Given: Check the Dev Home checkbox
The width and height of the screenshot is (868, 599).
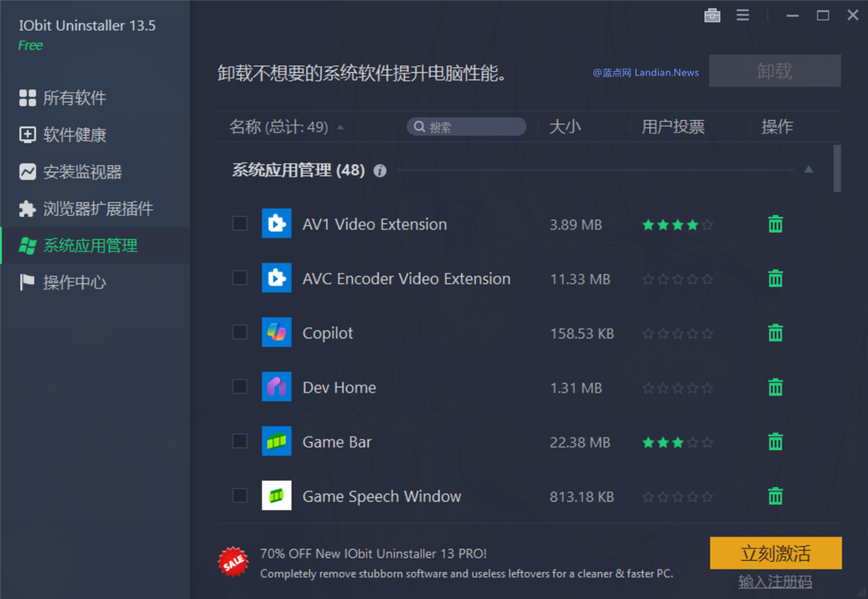Looking at the screenshot, I should click(x=240, y=386).
